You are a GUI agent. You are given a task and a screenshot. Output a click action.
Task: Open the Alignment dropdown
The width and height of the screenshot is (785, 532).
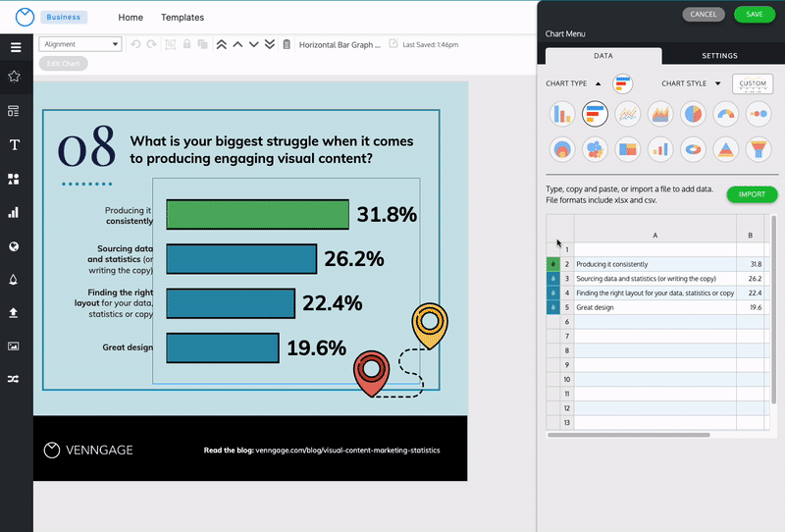point(80,44)
